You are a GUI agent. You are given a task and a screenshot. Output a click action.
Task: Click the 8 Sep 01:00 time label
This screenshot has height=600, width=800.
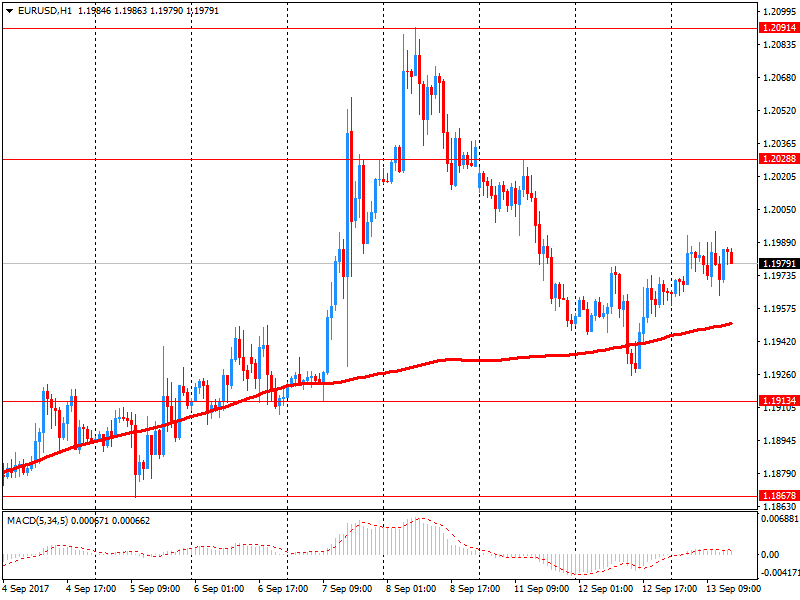pos(411,589)
